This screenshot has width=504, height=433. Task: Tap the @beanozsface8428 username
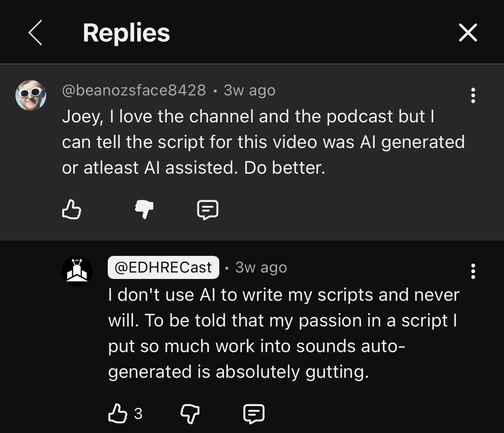[x=134, y=90]
